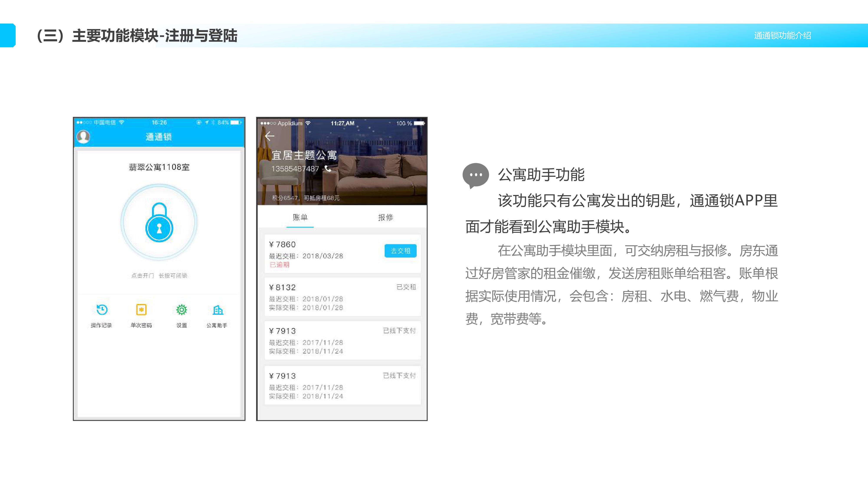This screenshot has height=488, width=868.
Task: Tap the 翡翠公寓1108室 room title
Action: click(159, 167)
